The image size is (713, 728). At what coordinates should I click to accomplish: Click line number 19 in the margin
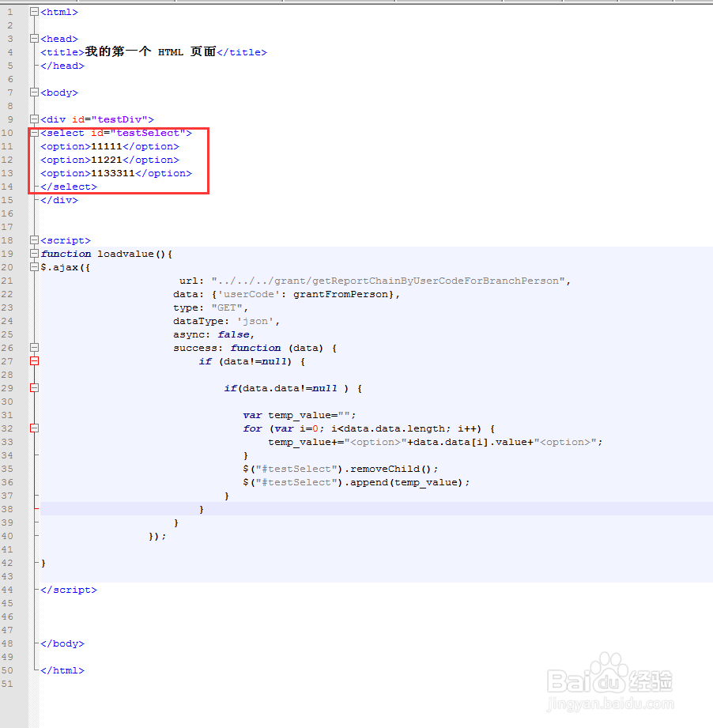pyautogui.click(x=7, y=254)
